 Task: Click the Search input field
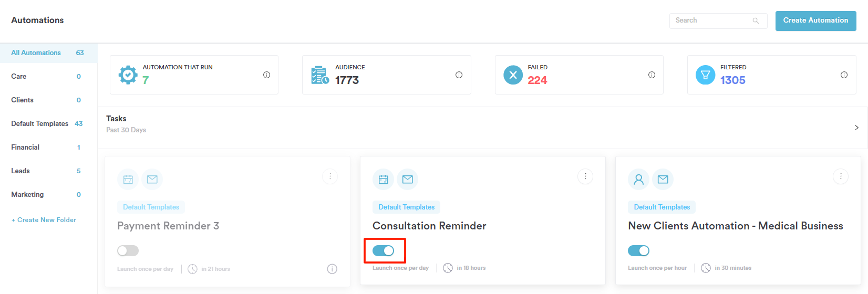tap(709, 21)
